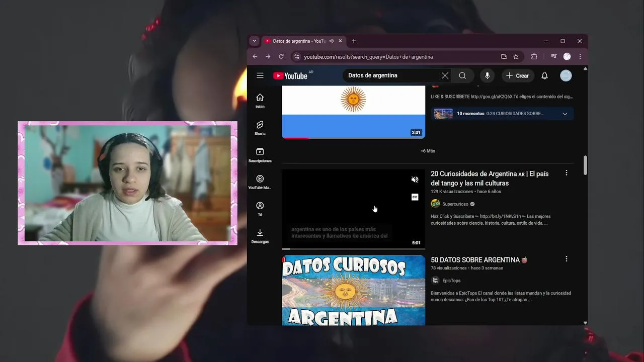Screen dimensions: 644x362
Task: Open the video titled 50 DATOS SOBRE ARGENTINA
Action: [x=478, y=260]
